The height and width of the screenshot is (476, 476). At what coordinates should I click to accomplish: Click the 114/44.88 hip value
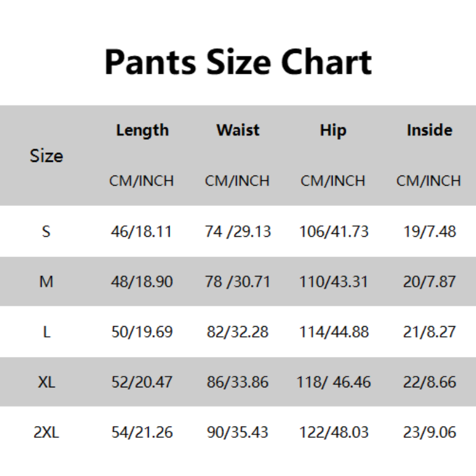[x=334, y=331]
